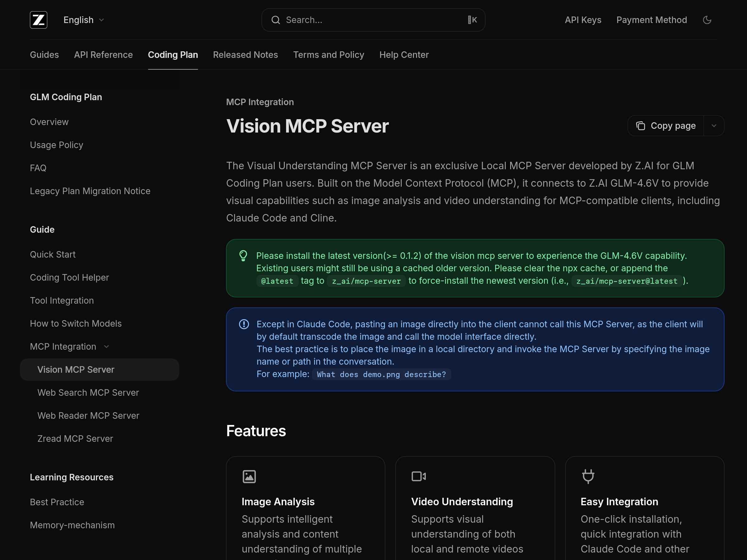Image resolution: width=747 pixels, height=560 pixels.
Task: Click the Payment Method link
Action: click(652, 20)
